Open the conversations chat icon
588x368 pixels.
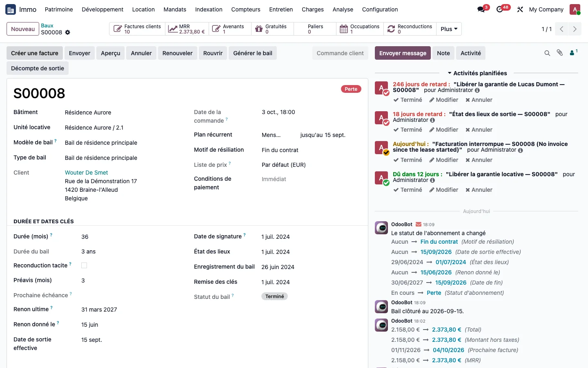point(481,9)
